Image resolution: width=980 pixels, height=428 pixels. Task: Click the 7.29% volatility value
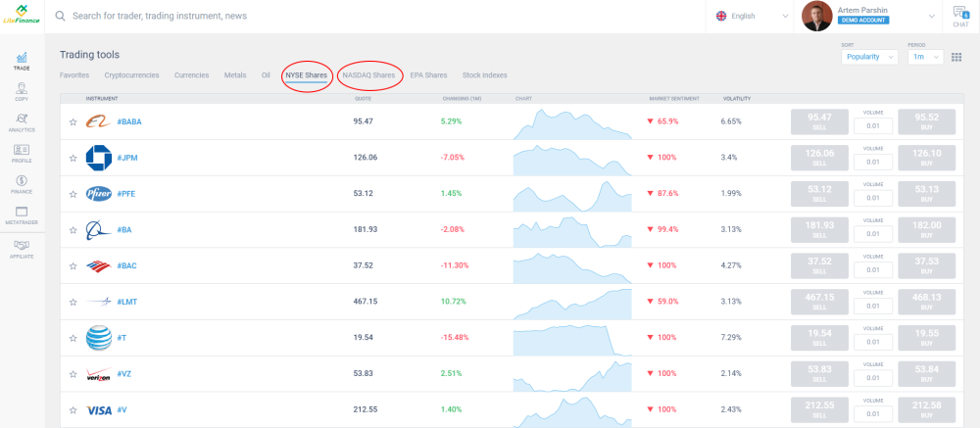tap(731, 338)
